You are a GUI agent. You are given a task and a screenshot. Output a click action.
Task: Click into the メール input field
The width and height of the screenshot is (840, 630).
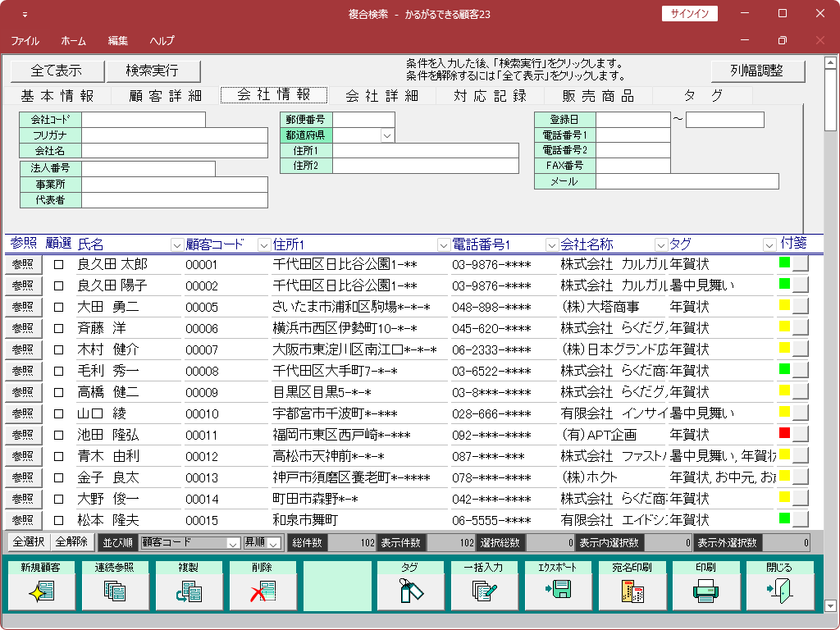click(687, 181)
